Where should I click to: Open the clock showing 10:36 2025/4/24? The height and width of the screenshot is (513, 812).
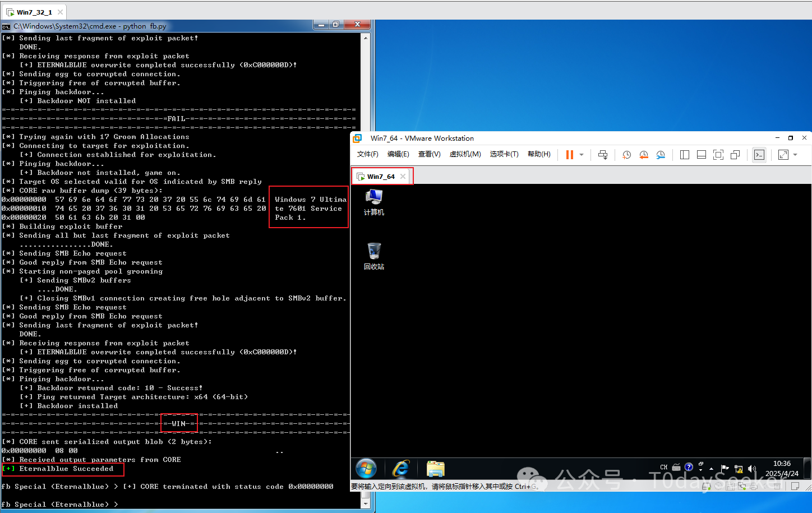pos(782,469)
